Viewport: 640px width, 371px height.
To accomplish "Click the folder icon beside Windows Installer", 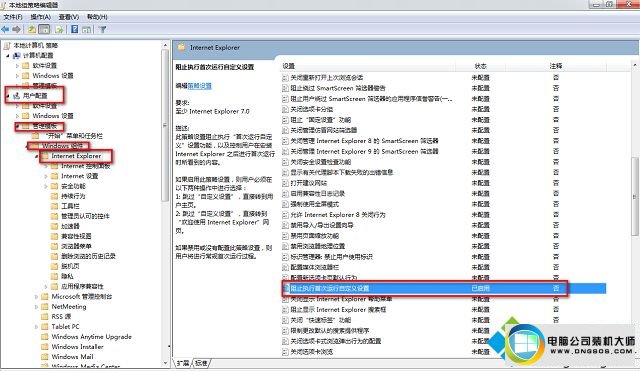I will [x=45, y=347].
